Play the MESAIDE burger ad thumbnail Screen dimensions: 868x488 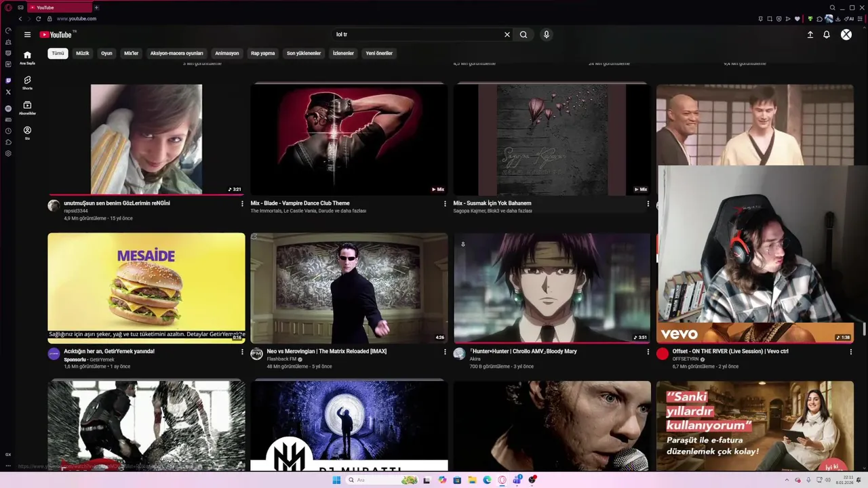146,288
